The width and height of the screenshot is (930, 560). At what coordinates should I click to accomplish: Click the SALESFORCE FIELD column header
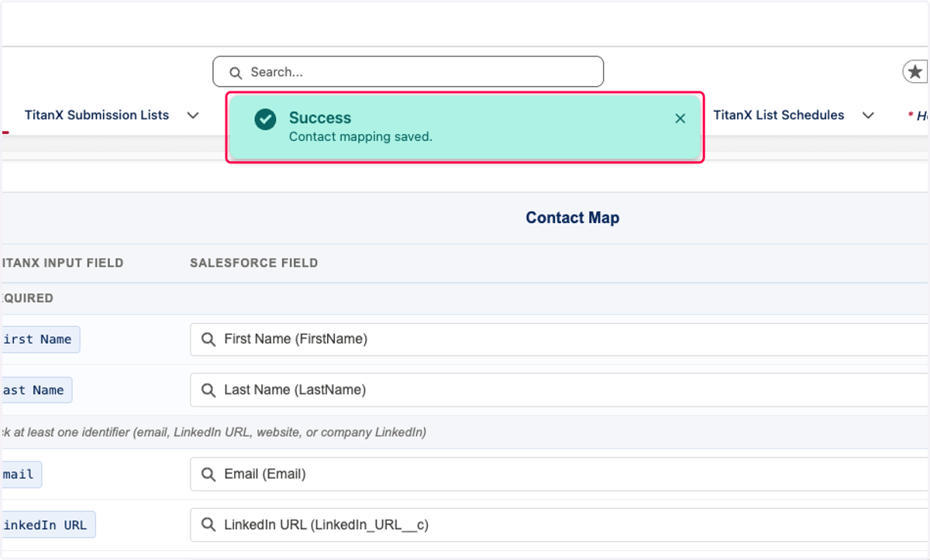click(x=254, y=263)
